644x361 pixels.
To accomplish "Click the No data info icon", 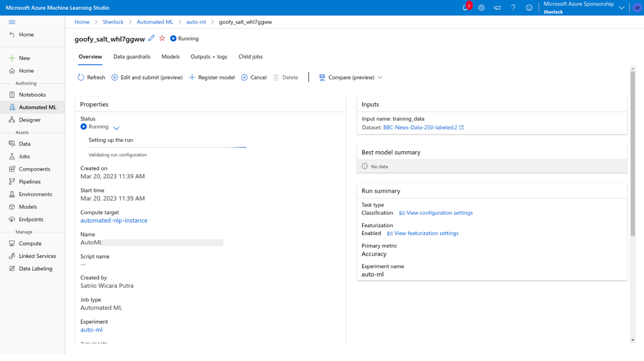I will click(365, 166).
